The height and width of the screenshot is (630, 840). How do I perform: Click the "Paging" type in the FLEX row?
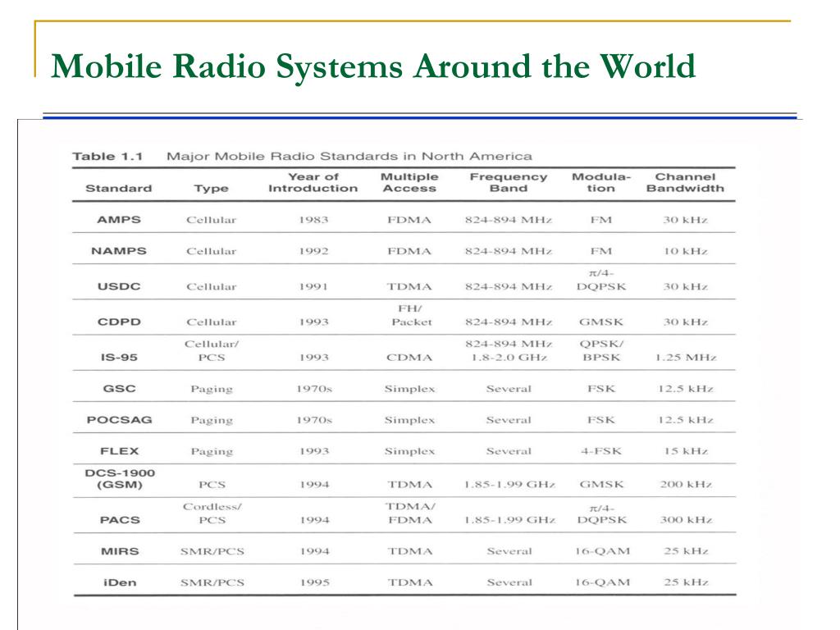[x=212, y=452]
